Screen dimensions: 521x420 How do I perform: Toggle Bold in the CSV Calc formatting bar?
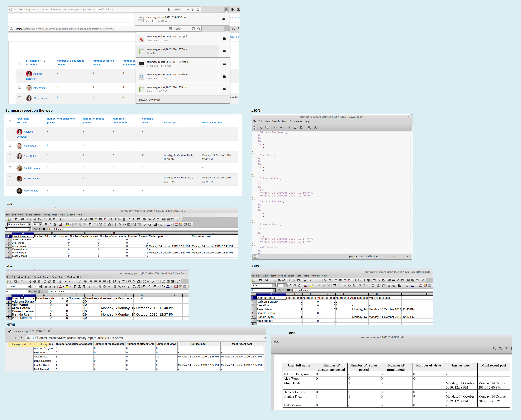(x=46, y=224)
